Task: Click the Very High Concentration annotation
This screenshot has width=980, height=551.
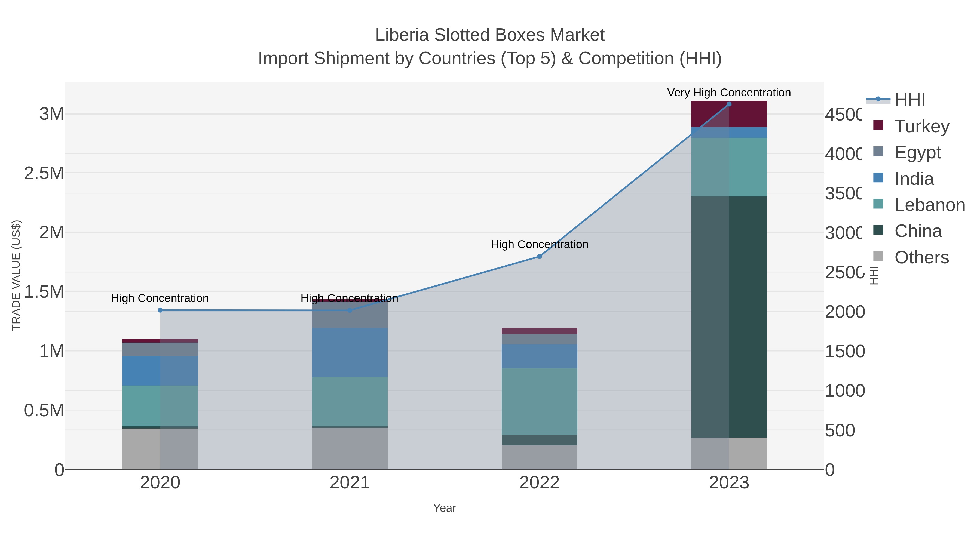Action: [729, 93]
